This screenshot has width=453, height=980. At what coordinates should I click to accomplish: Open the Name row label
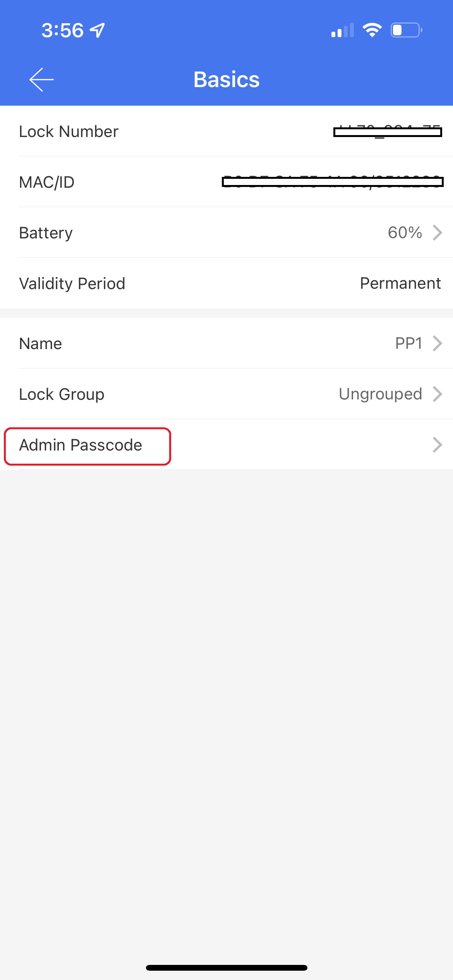[41, 344]
